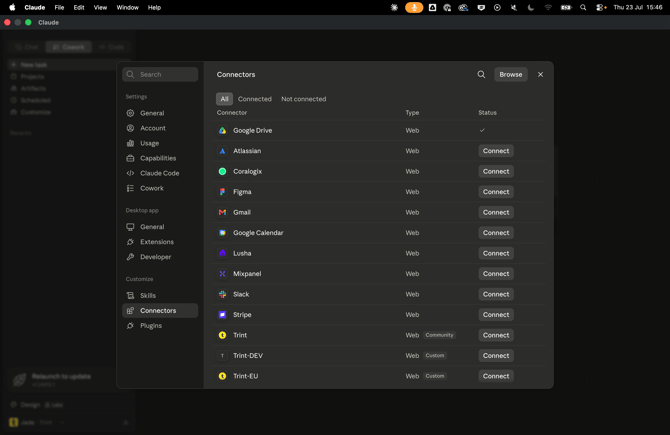The image size is (670, 435).
Task: Select the All filter tab
Action: pyautogui.click(x=224, y=99)
